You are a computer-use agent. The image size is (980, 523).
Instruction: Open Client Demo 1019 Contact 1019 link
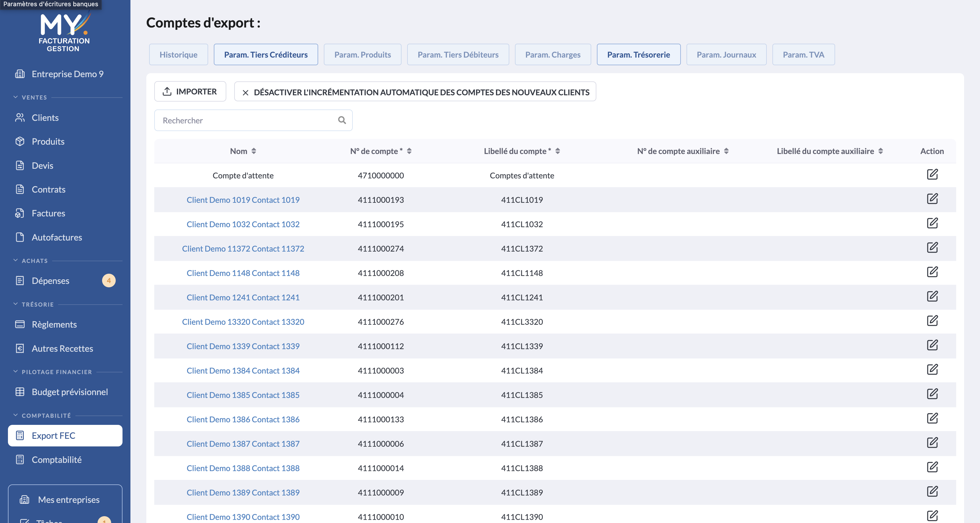[243, 200]
